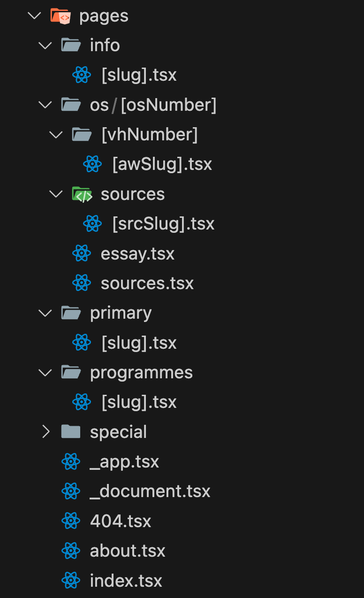Screen dimensions: 364x598
Task: Click the React icon beside _app.tsx
Action: [x=71, y=462]
